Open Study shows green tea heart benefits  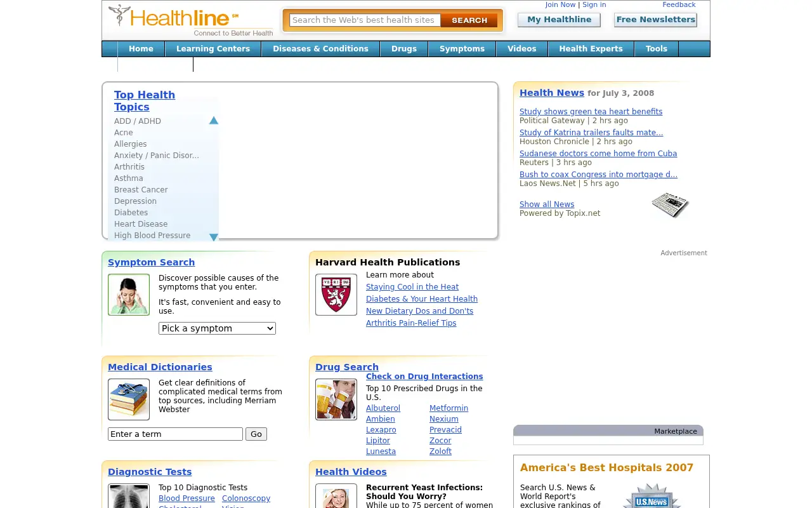(x=591, y=112)
